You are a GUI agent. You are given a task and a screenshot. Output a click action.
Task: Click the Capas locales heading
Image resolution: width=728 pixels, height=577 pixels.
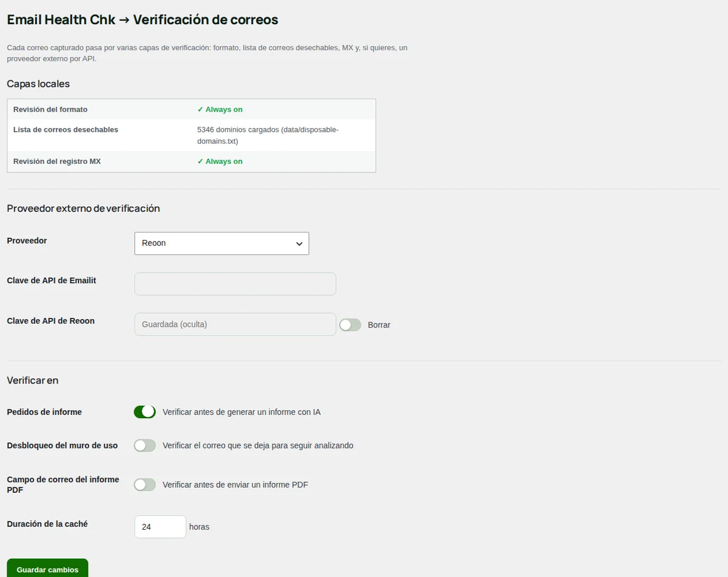tap(38, 84)
